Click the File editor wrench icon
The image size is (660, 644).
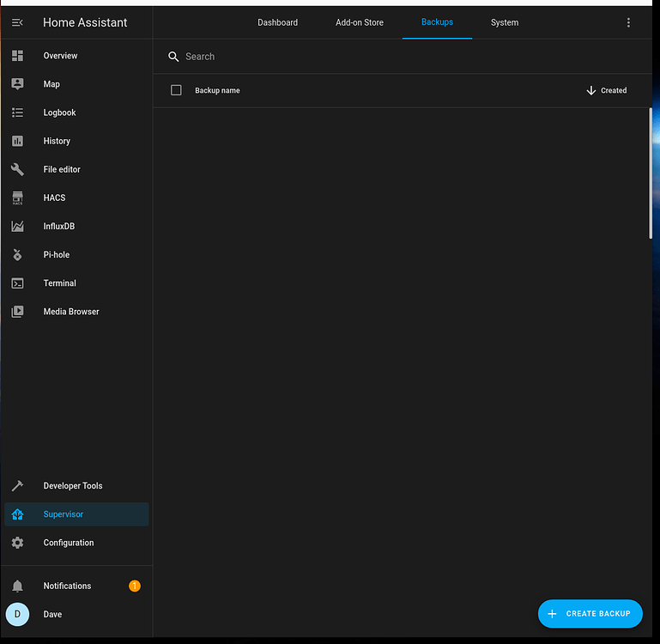pyautogui.click(x=17, y=169)
